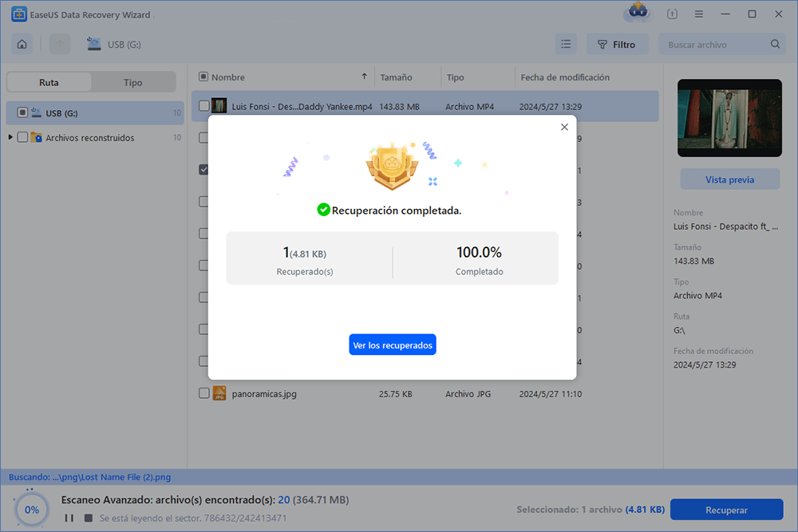Click the 0% scan progress circle
798x532 pixels.
coord(32,509)
